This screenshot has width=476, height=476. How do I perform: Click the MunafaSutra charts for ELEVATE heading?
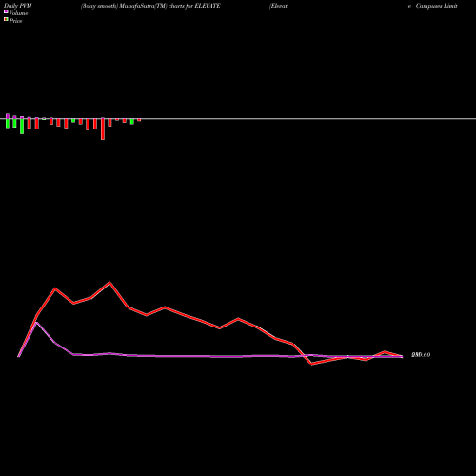click(150, 6)
